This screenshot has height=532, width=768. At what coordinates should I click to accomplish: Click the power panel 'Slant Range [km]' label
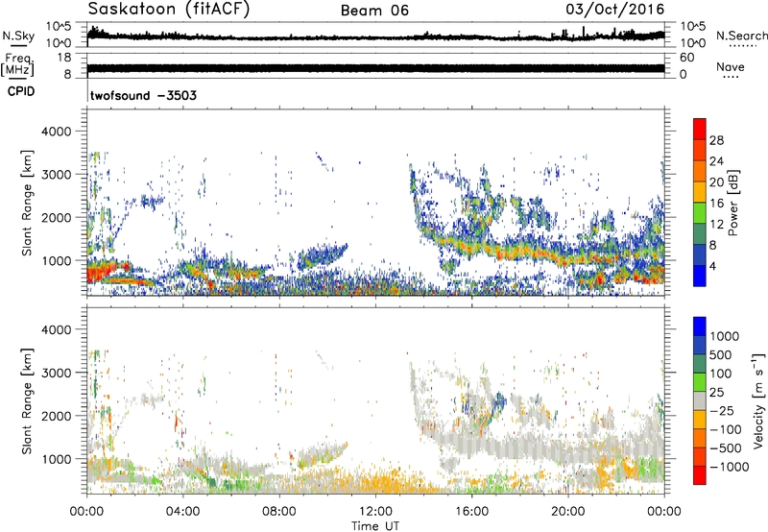click(27, 203)
